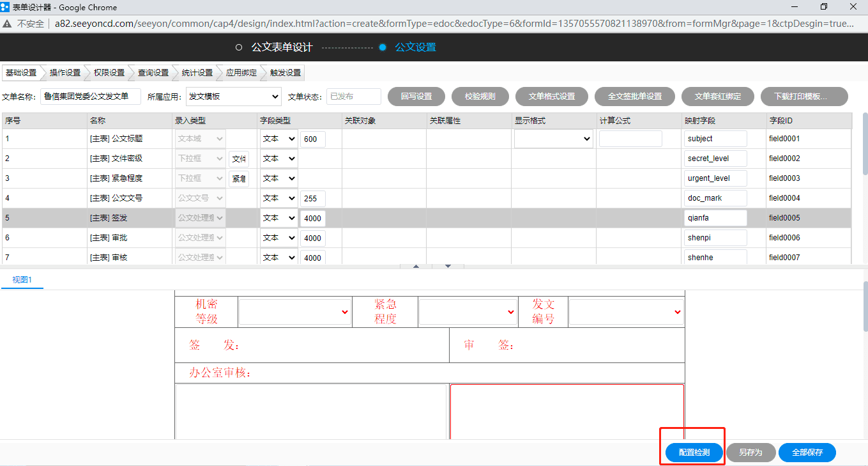Click the [主表] 公文标题 name cell

pos(130,139)
